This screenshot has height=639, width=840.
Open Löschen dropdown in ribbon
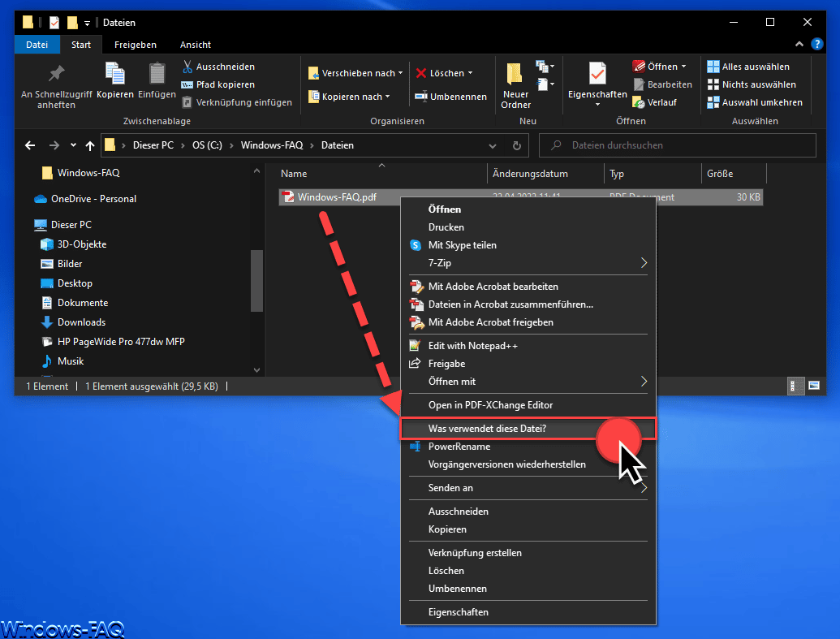[x=445, y=73]
